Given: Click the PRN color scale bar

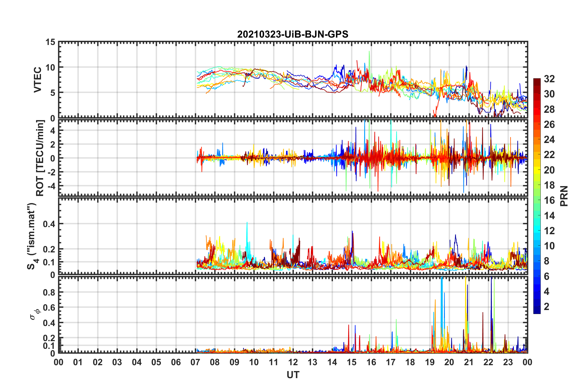Looking at the screenshot, I should click(x=537, y=196).
